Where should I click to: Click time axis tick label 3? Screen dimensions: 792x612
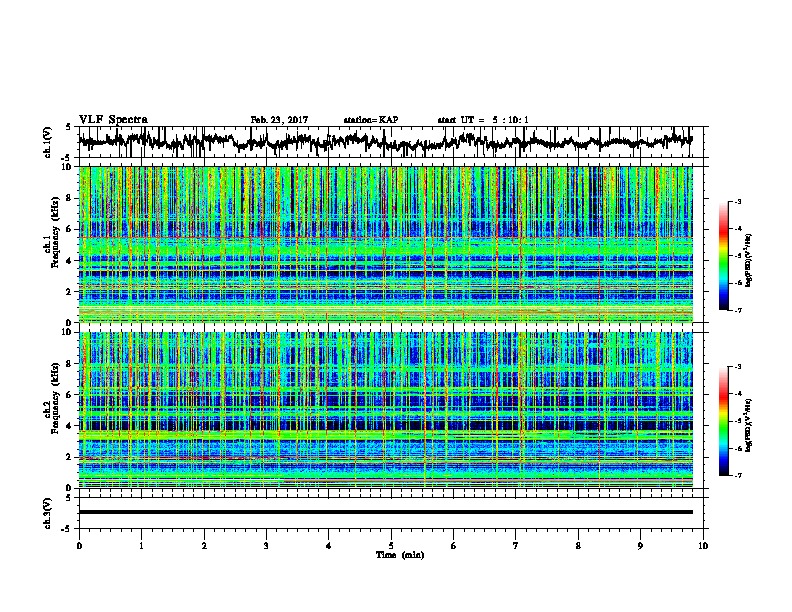click(266, 546)
